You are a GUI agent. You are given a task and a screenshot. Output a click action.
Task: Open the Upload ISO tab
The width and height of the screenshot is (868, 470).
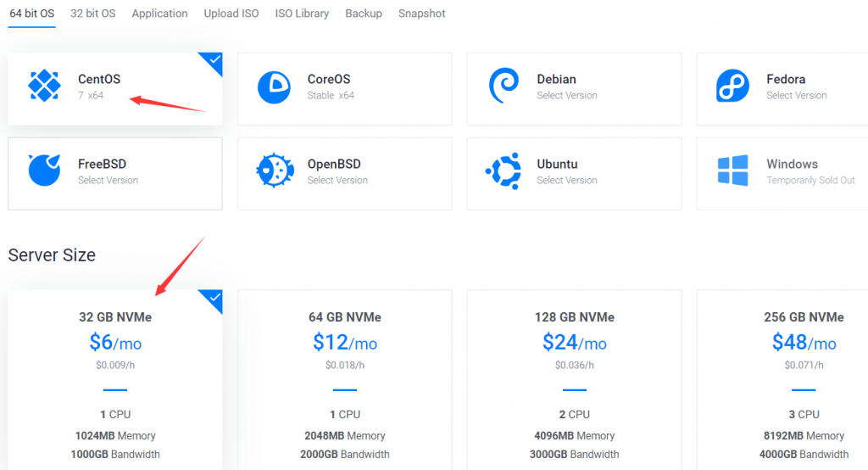pyautogui.click(x=231, y=14)
